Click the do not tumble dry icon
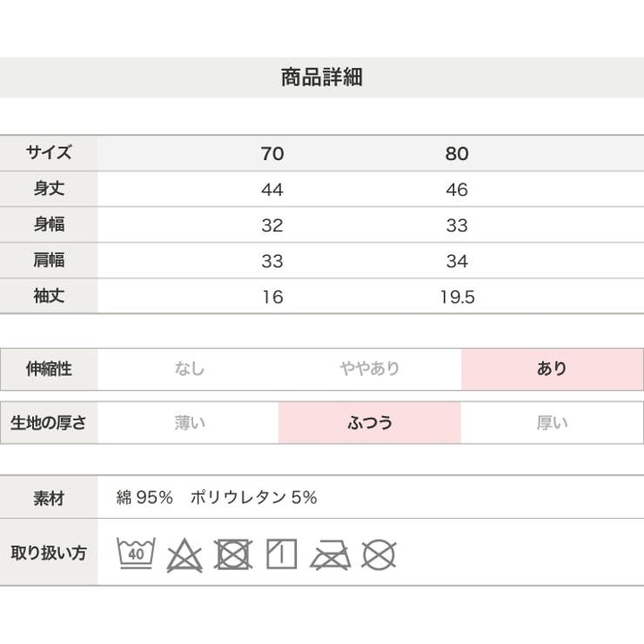Image resolution: width=644 pixels, height=644 pixels. [x=233, y=553]
